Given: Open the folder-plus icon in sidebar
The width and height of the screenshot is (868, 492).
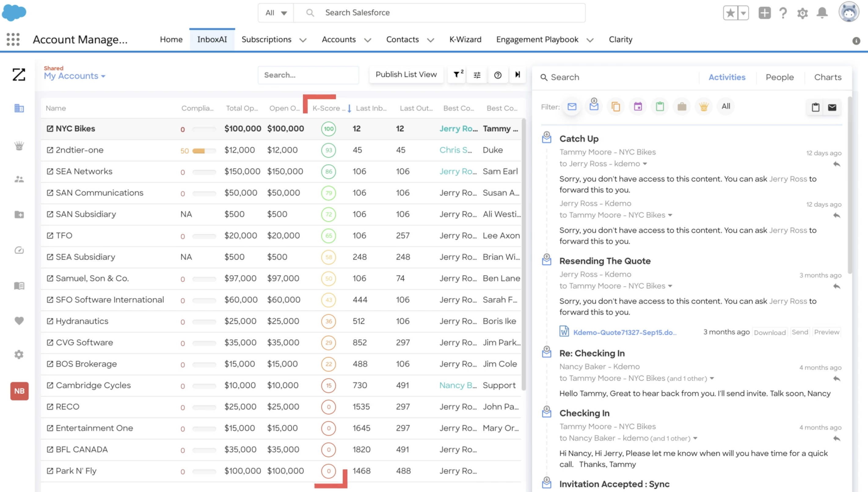Looking at the screenshot, I should coord(19,215).
